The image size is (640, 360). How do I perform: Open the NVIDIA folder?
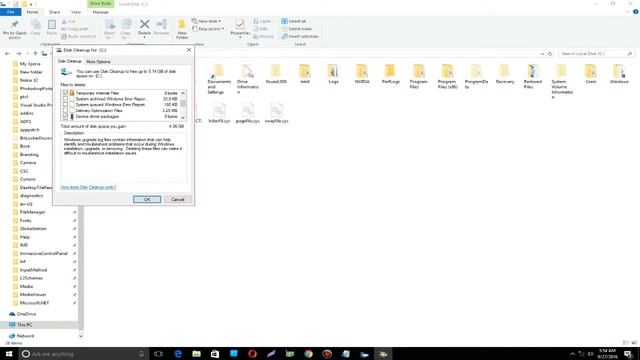click(362, 74)
